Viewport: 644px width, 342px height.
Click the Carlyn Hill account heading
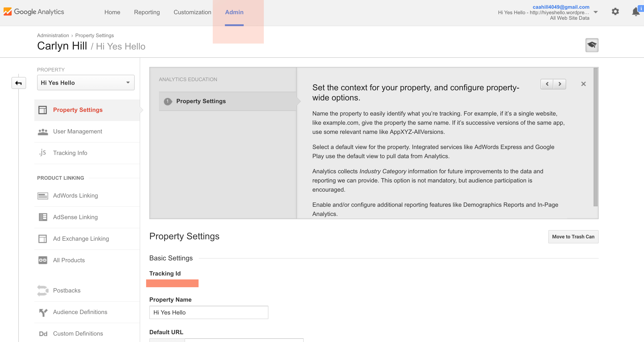pos(62,46)
